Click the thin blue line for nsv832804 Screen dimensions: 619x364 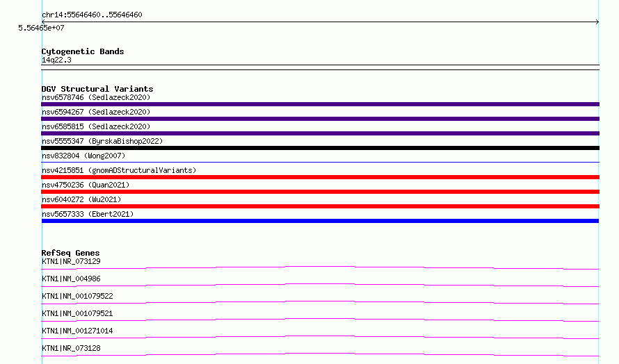pyautogui.click(x=320, y=162)
